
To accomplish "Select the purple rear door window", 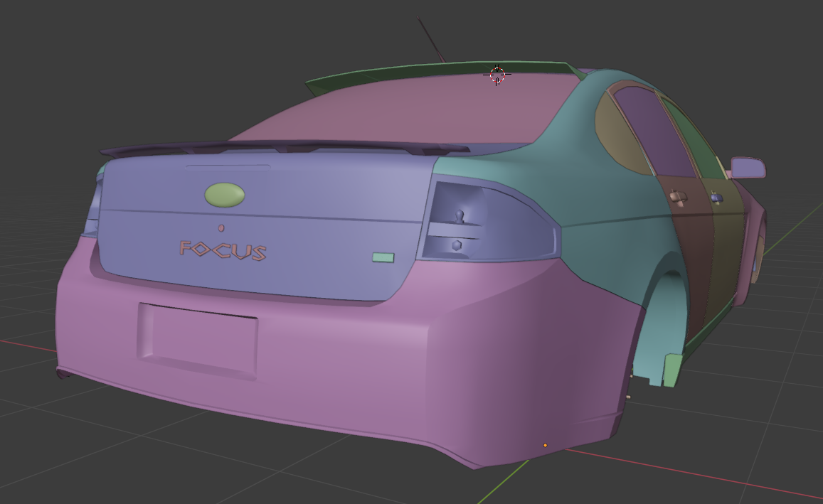I will click(656, 131).
